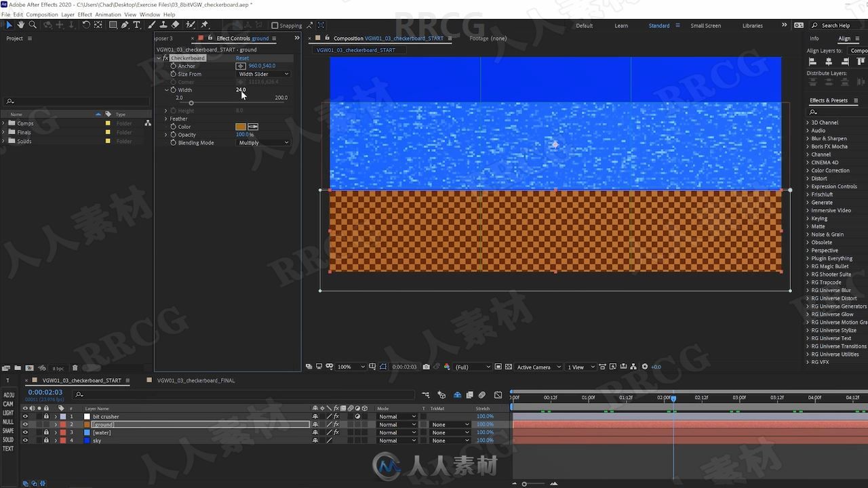Click the color eyedropper in Checkerboard
This screenshot has height=488, width=868.
click(253, 127)
